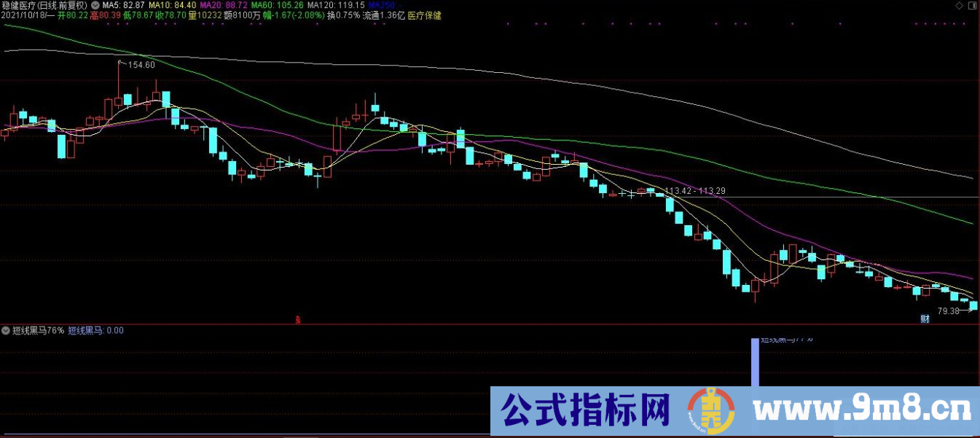Click the 短线黑马: 0.00 value label
980x438 pixels.
coord(96,331)
